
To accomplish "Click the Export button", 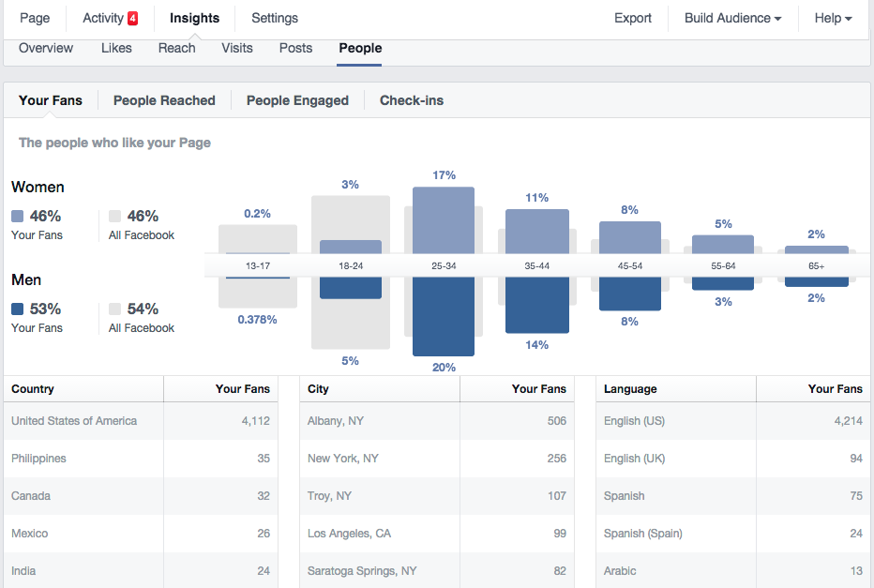I will [x=633, y=18].
